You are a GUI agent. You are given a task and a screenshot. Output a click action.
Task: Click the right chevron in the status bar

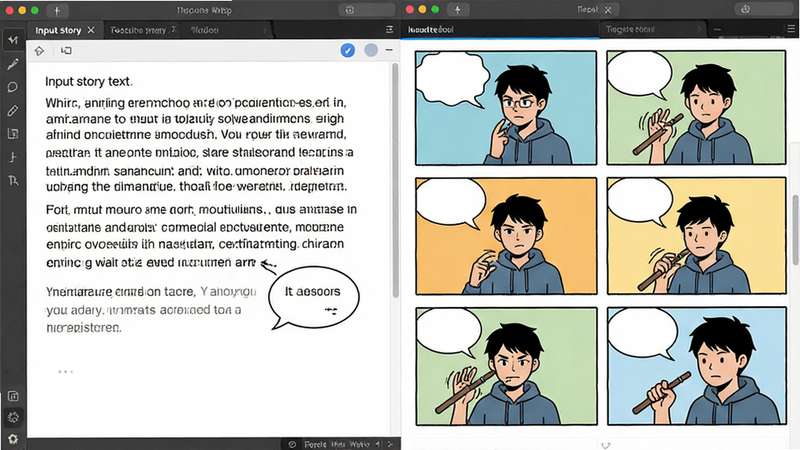click(x=390, y=444)
